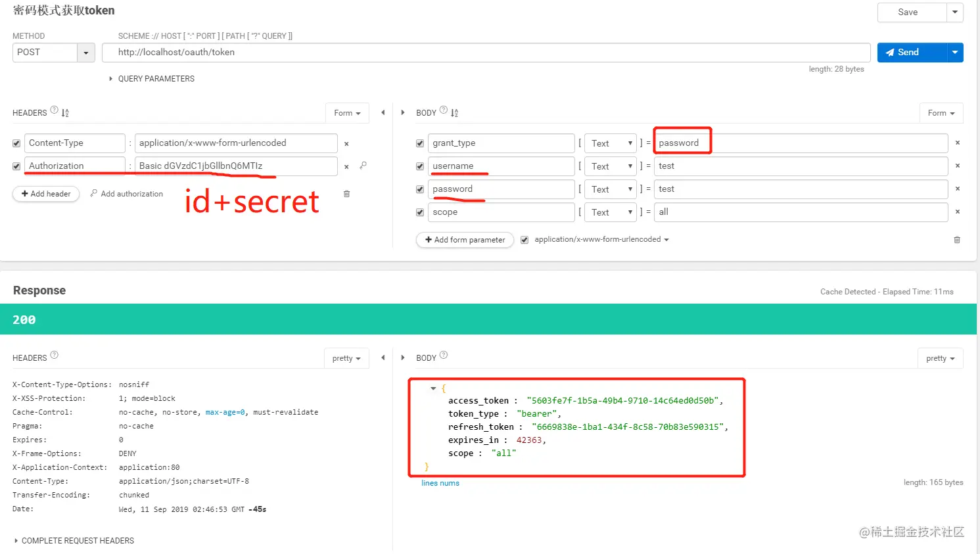The width and height of the screenshot is (980, 554).
Task: Toggle the password parameter checkbox
Action: (x=420, y=189)
